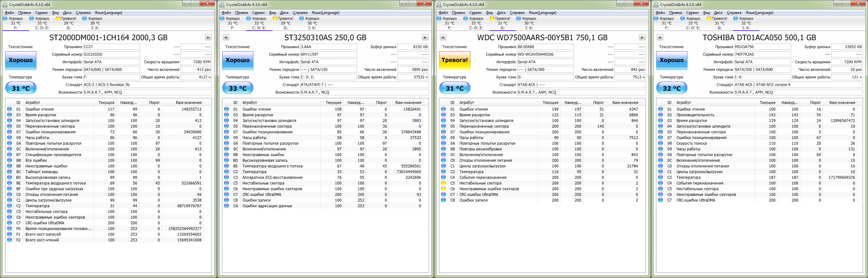Click disk title ST3250310AS 250,0 GB
This screenshot has height=278, width=868.
coord(325,38)
